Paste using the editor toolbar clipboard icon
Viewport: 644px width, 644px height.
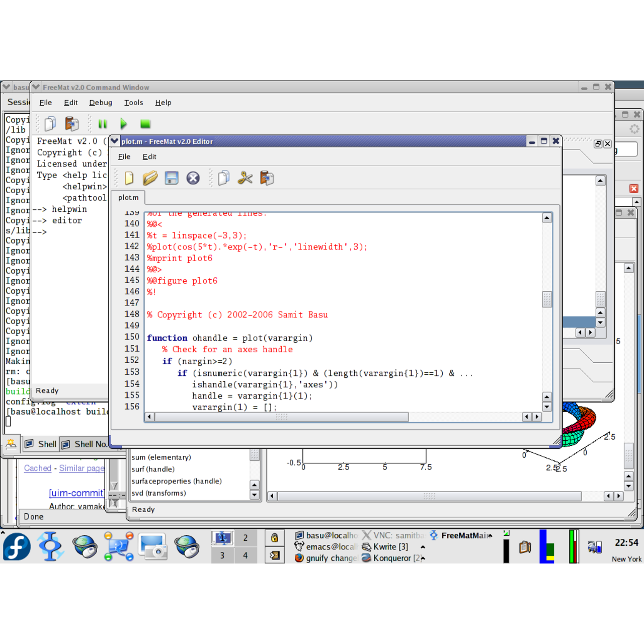(267, 178)
